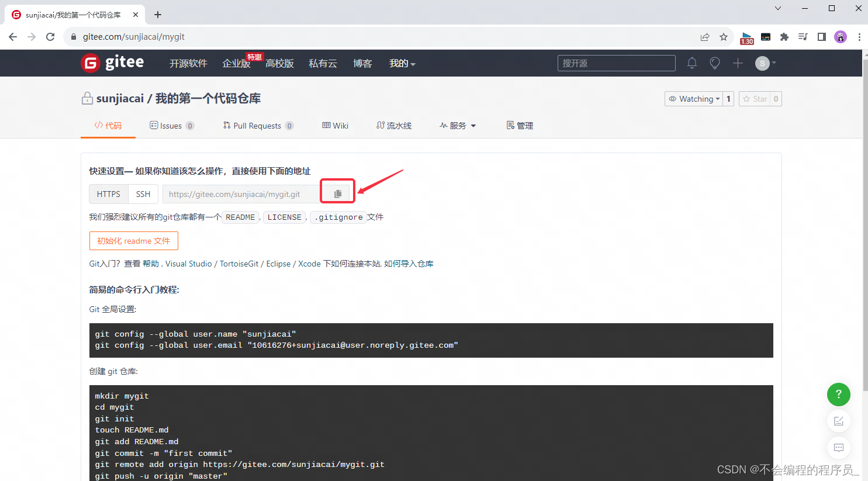
Task: Click the Star count 0
Action: [x=776, y=99]
